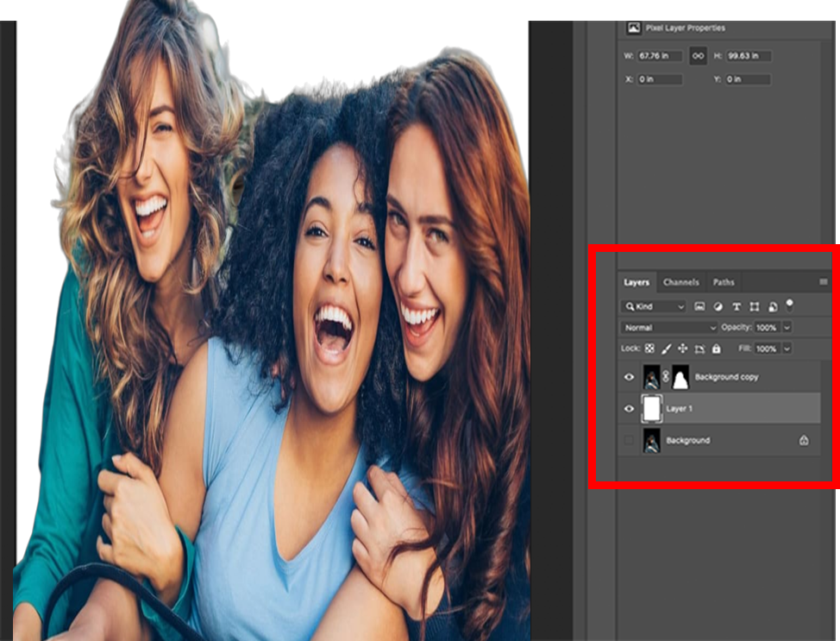This screenshot has width=840, height=641.
Task: Lock artboard nesting icon
Action: point(699,349)
